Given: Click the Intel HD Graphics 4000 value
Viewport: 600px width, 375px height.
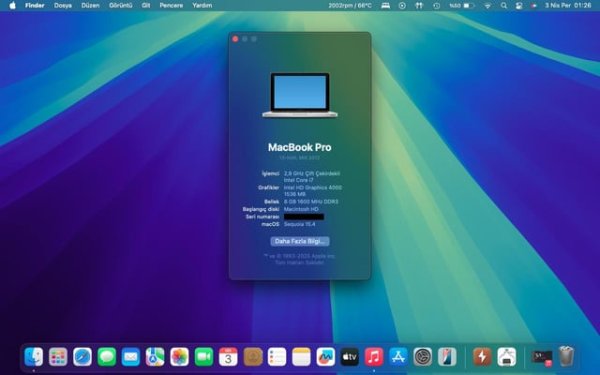Looking at the screenshot, I should [313, 188].
